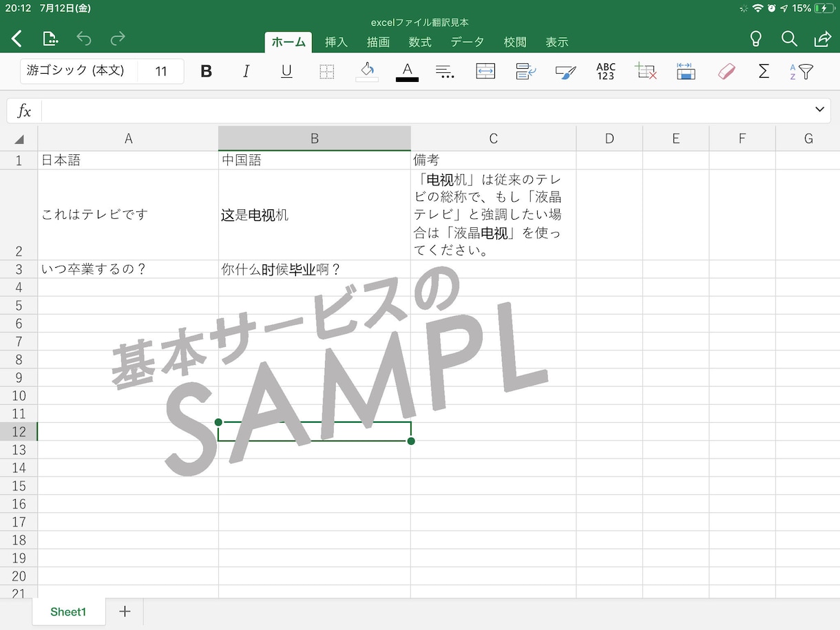
Task: Switch to the 数式 tab
Action: (x=420, y=42)
